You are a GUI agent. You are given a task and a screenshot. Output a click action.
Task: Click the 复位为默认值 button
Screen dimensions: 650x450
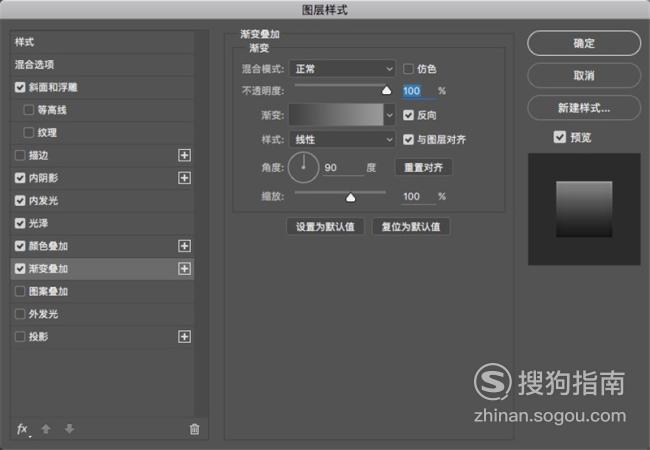411,227
